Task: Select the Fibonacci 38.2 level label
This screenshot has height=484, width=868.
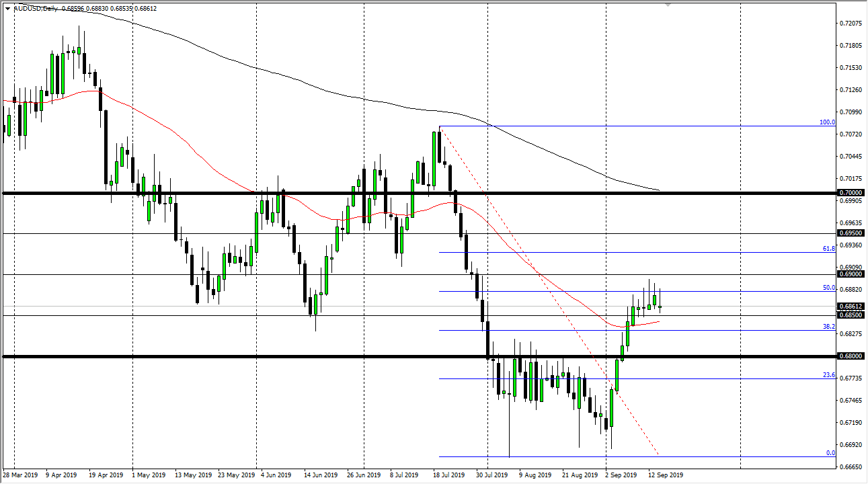Action: (x=829, y=327)
